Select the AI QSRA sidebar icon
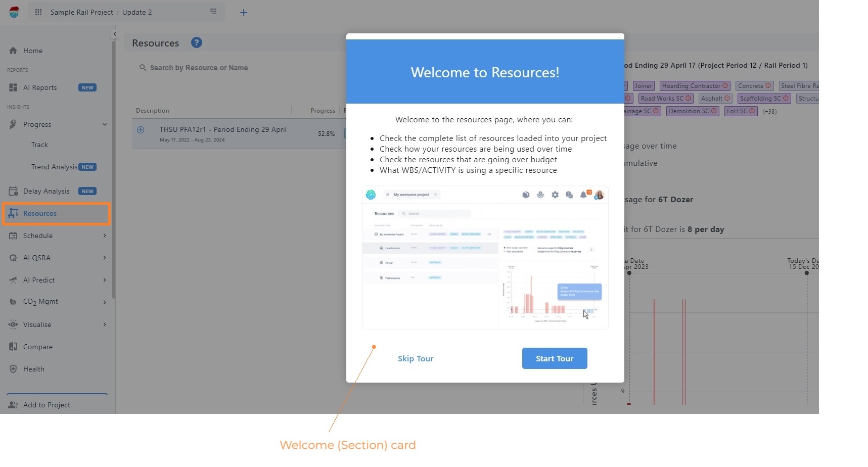 pos(13,258)
